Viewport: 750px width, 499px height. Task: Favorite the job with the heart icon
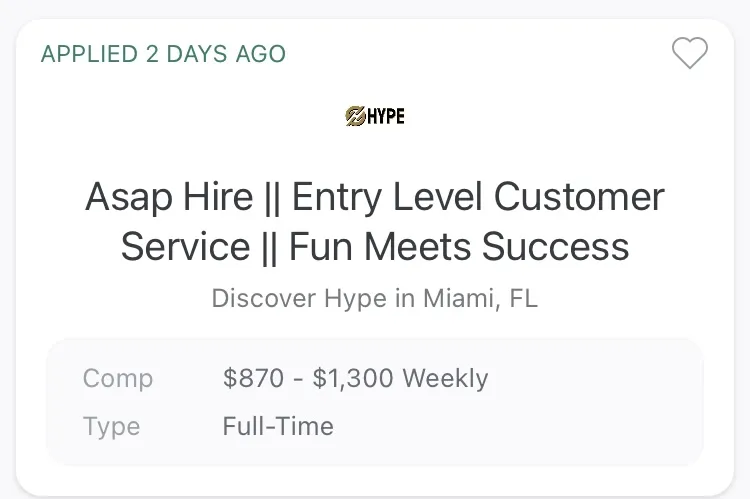pyautogui.click(x=689, y=53)
